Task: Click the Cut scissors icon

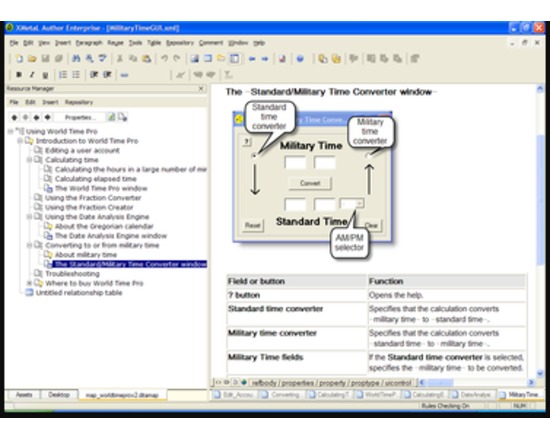Action: click(x=120, y=59)
